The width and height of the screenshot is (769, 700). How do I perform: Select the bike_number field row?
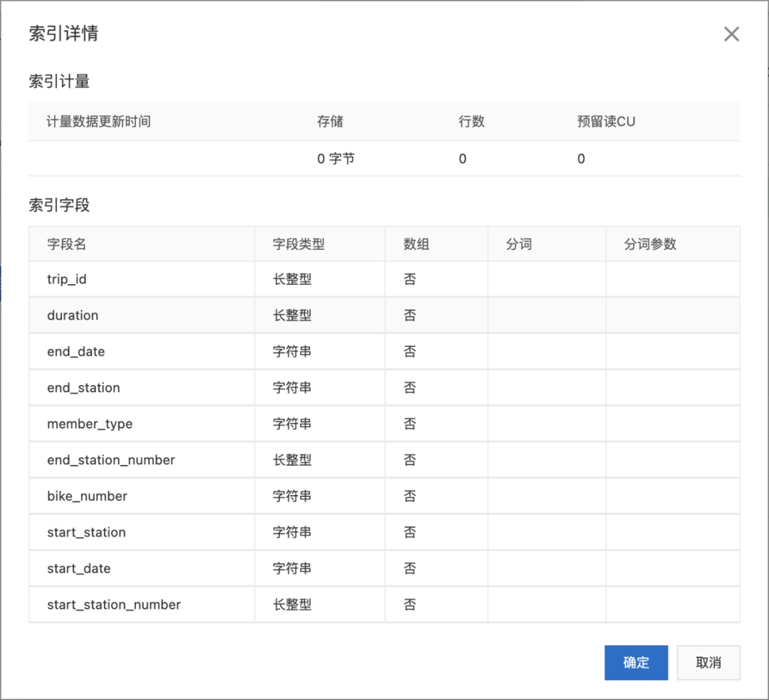point(87,496)
